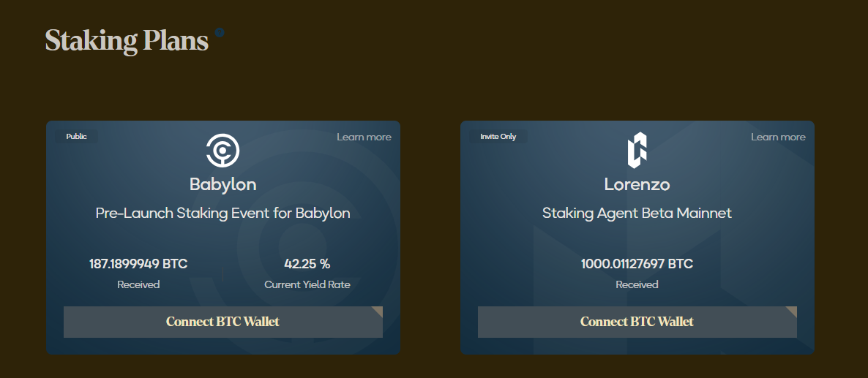The width and height of the screenshot is (868, 378).
Task: Open Learn more on the Babylon card
Action: (364, 137)
